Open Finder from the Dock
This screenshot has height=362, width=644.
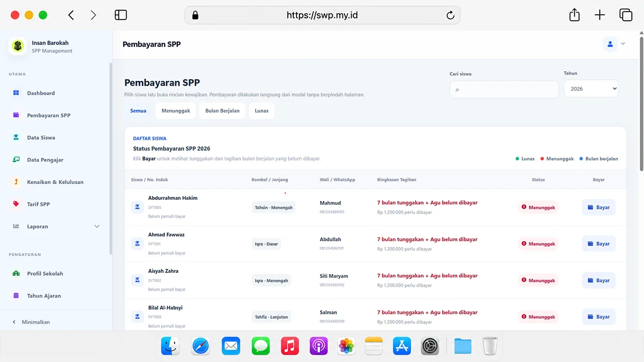pos(171,346)
